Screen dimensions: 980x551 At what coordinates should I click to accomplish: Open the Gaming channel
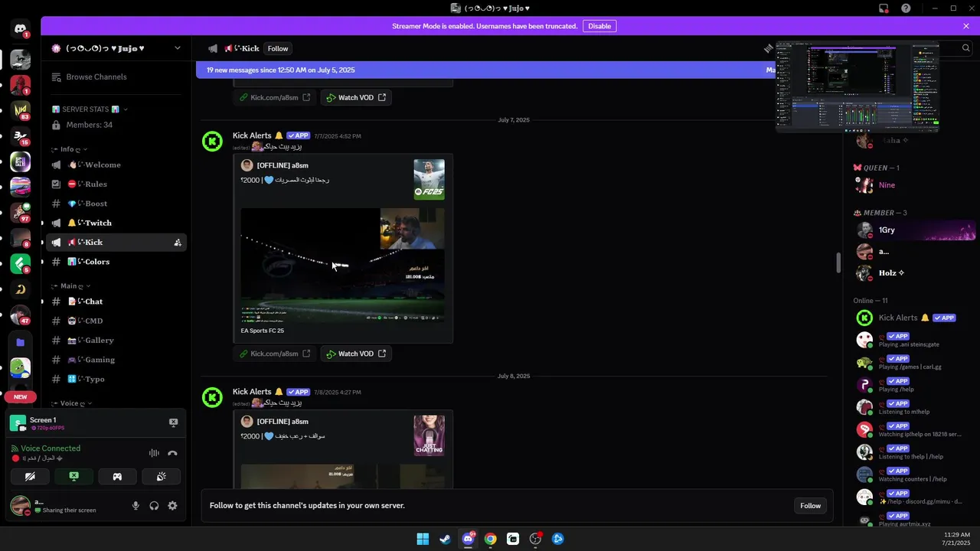pyautogui.click(x=115, y=360)
